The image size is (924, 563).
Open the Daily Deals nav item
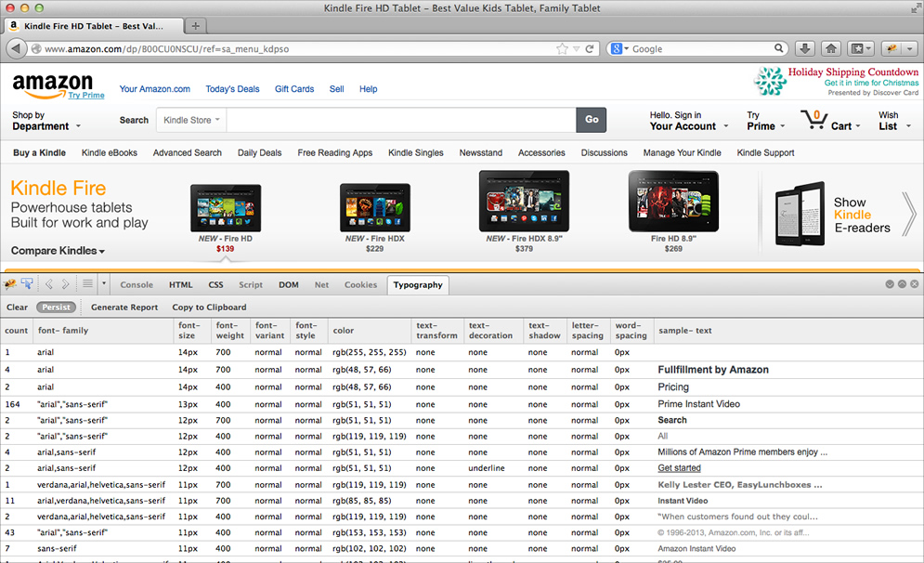coord(259,152)
